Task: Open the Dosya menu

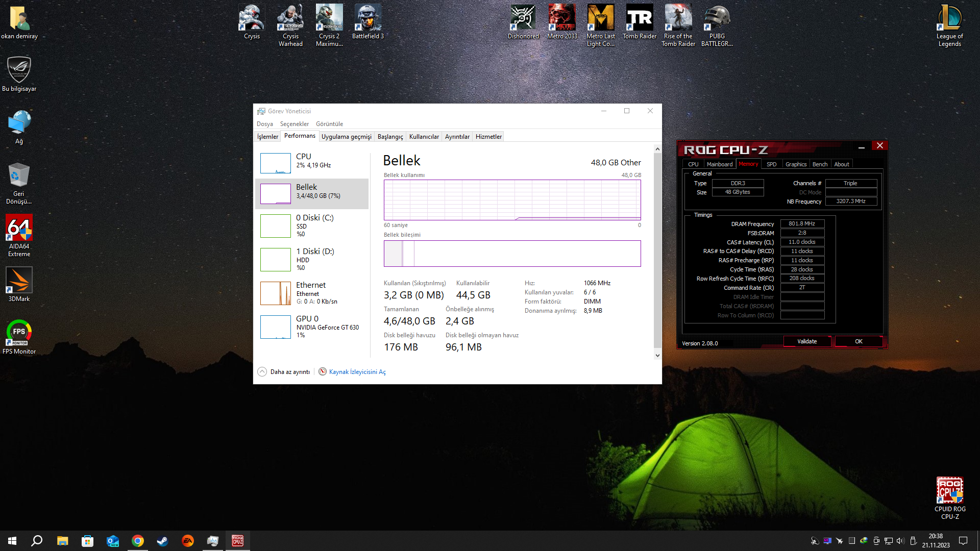Action: coord(264,124)
